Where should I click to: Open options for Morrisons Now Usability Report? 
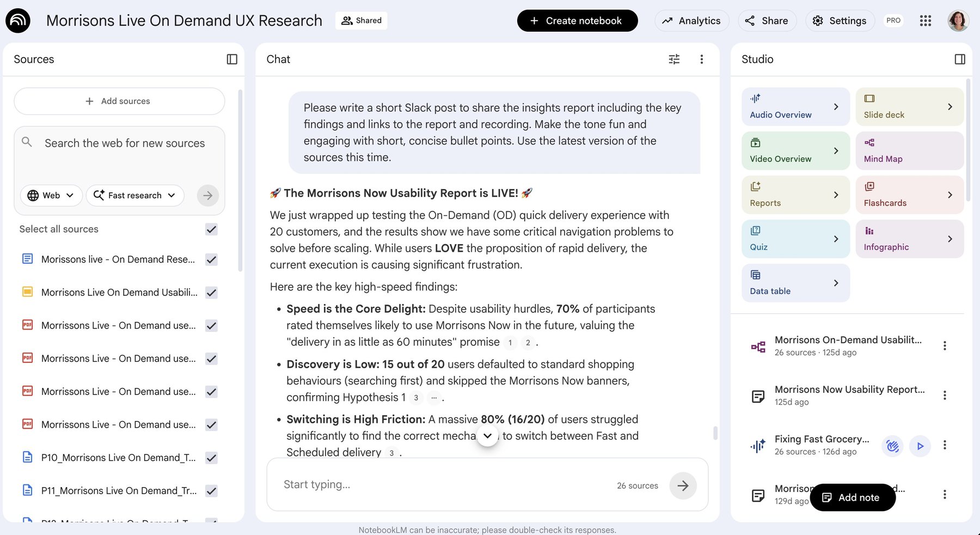[x=945, y=395]
